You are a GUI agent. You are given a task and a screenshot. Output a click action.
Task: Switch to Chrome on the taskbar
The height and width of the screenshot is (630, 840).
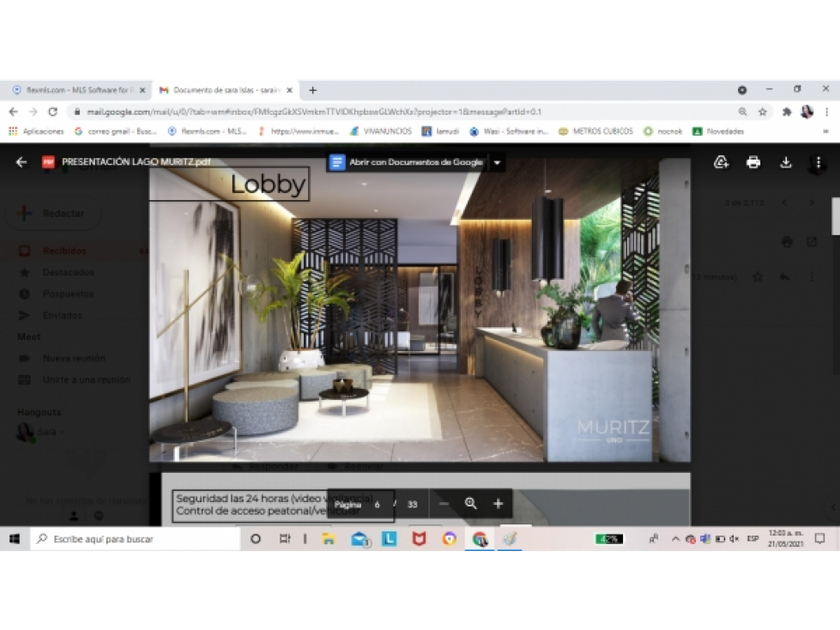coord(479,539)
